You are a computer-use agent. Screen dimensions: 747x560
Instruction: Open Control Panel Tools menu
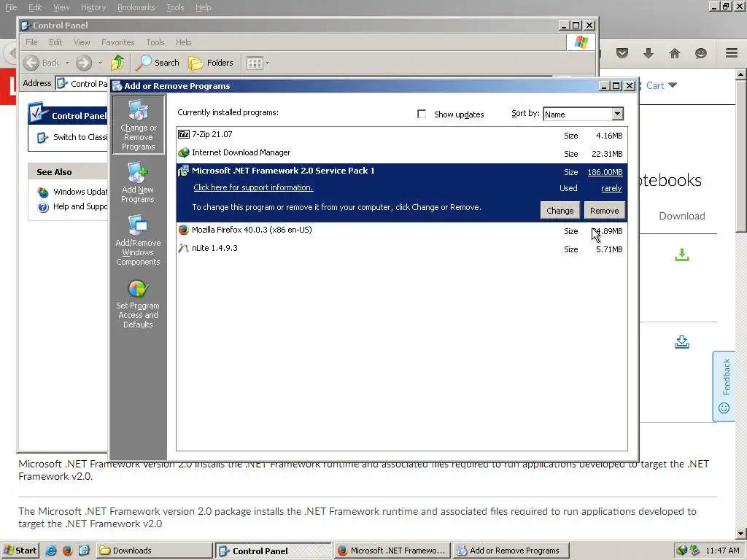[x=155, y=42]
